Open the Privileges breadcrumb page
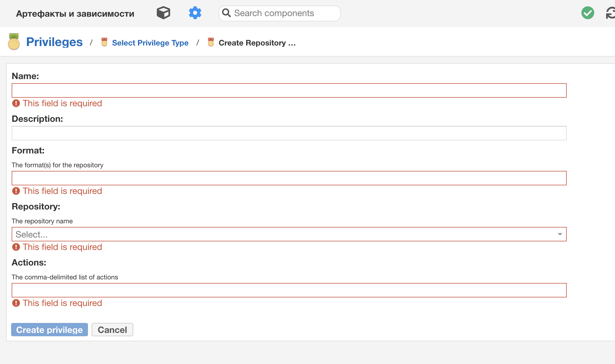 [54, 42]
